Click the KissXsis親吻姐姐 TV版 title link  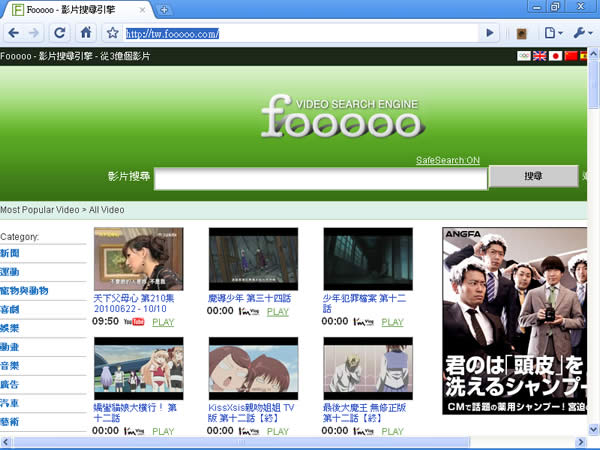[251, 412]
